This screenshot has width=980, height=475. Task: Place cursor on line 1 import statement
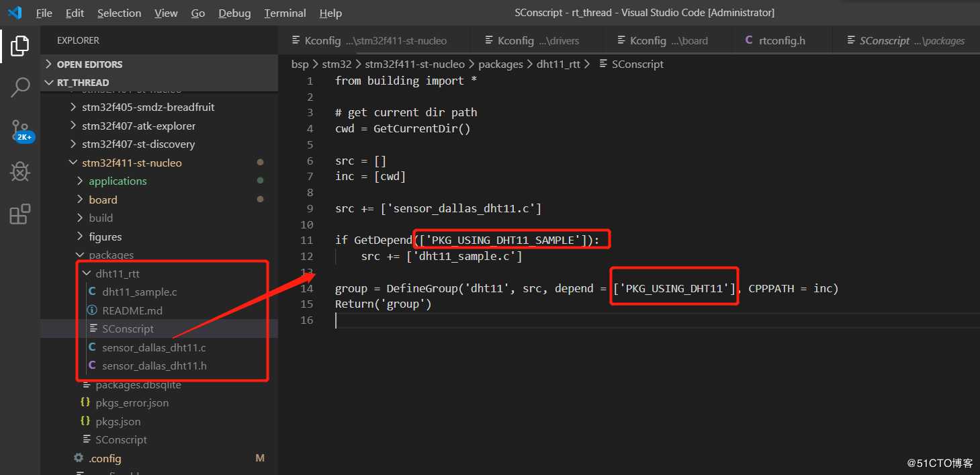(406, 81)
